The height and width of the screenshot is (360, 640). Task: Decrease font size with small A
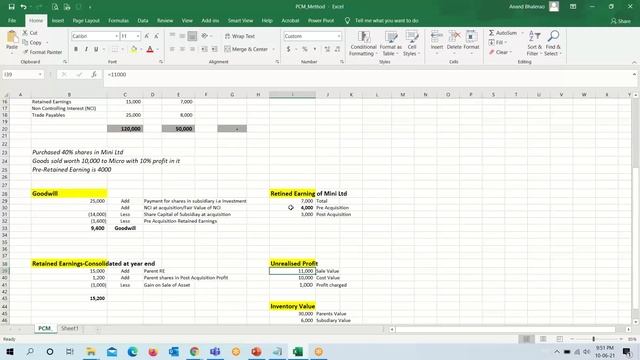point(156,36)
